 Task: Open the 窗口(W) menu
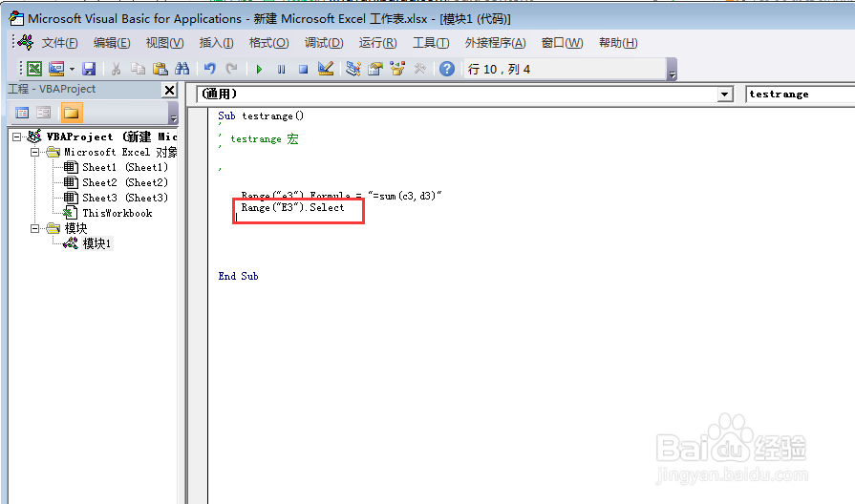pyautogui.click(x=562, y=43)
